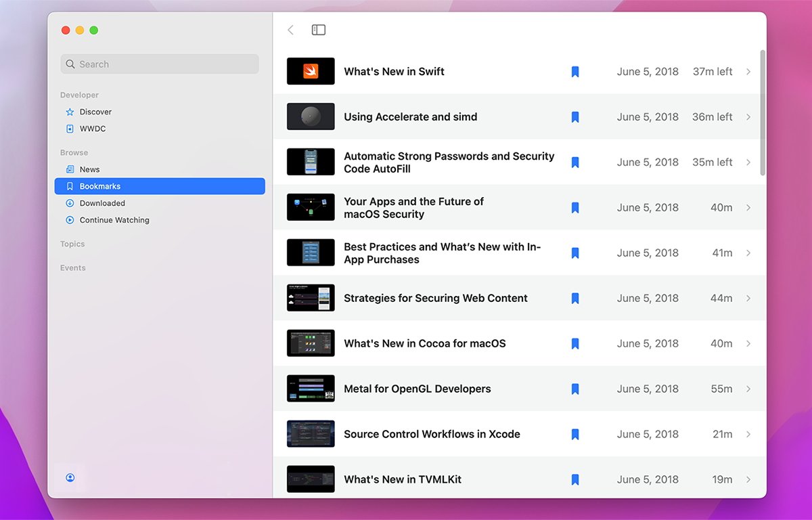Unbookmark Metal for OpenGL Developers

click(x=575, y=389)
